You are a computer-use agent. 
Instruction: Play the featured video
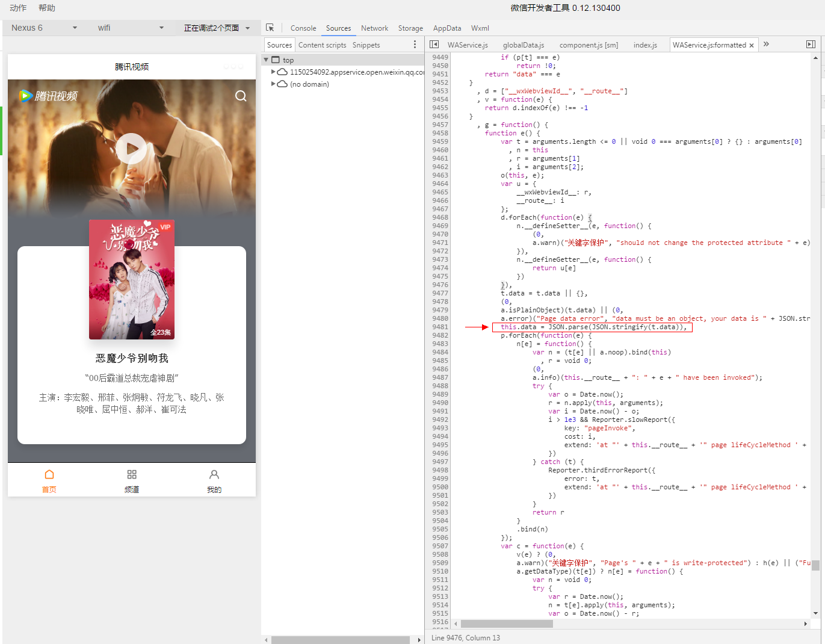point(132,149)
